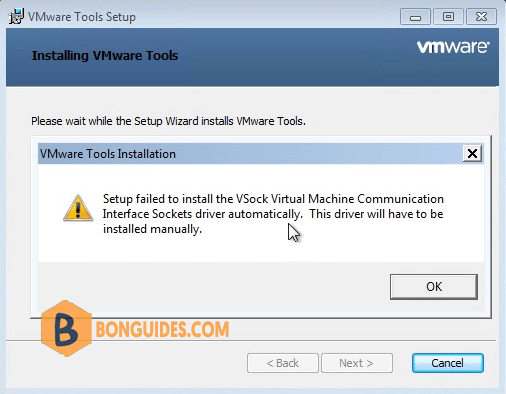506x394 pixels.
Task: Click the vmware logo in the header
Action: 453,47
